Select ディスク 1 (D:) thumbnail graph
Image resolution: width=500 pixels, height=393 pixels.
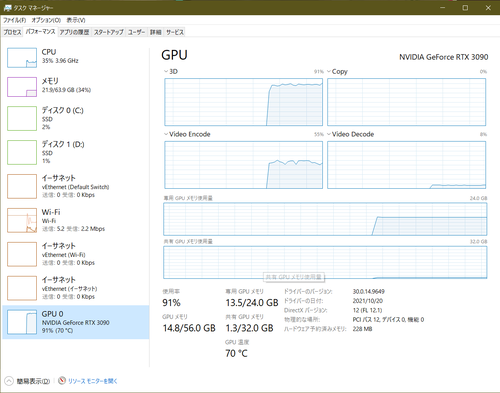point(22,152)
